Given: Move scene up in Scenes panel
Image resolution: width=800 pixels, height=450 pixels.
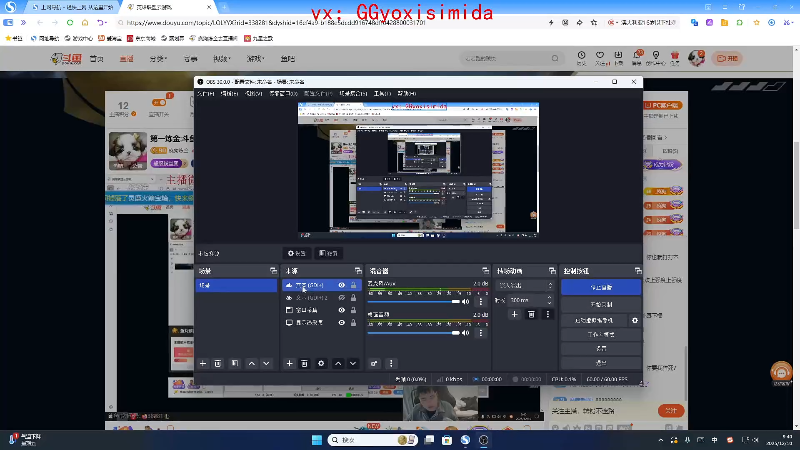Looking at the screenshot, I should 252,363.
